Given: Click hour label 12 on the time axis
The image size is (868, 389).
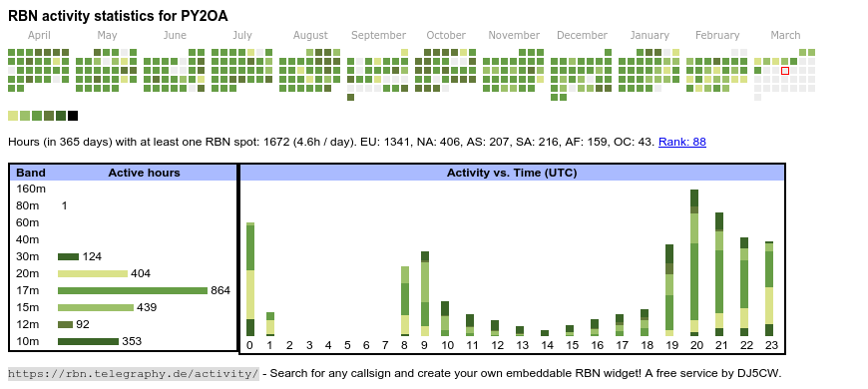Looking at the screenshot, I should tap(498, 345).
